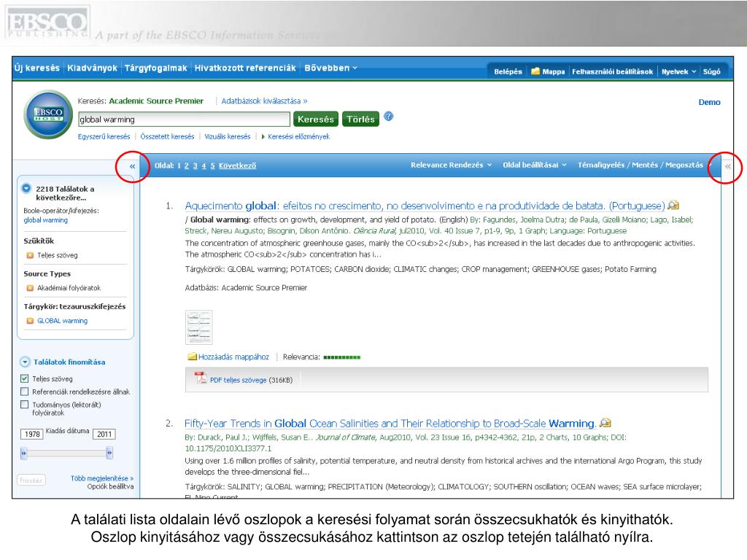This screenshot has height=560, width=747.
Task: Click the Frissítés button
Action: tap(31, 481)
